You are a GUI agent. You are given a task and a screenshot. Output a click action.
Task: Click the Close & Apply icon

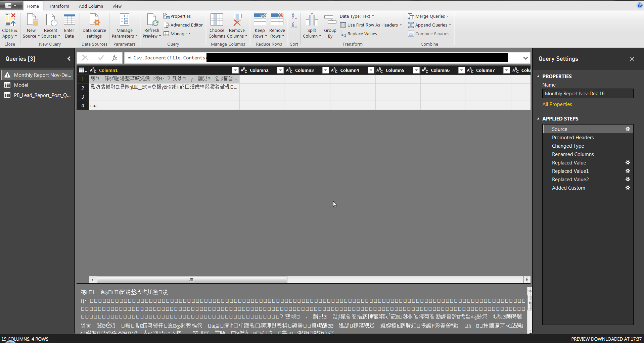point(10,20)
